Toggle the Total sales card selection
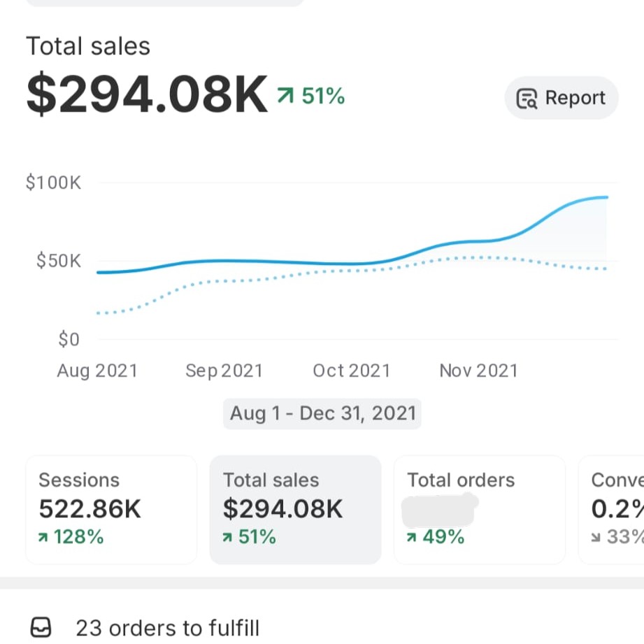This screenshot has height=644, width=644. (x=295, y=509)
